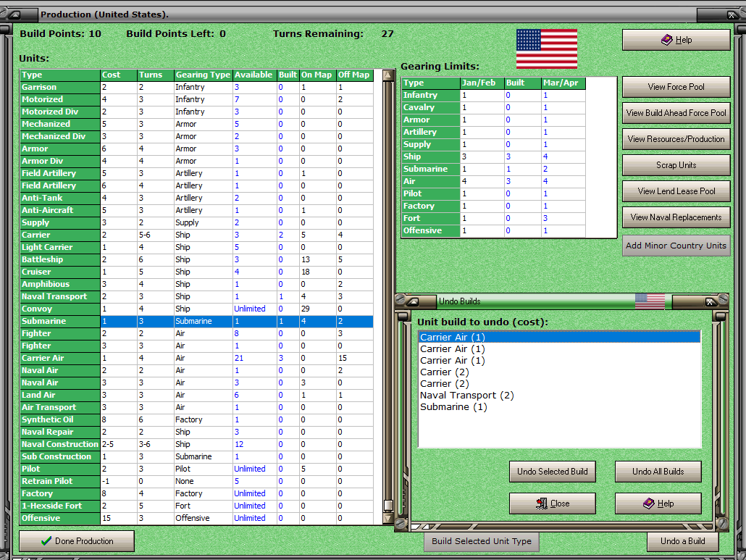Select the Sub Construction unit row
Image resolution: width=746 pixels, height=560 pixels.
[196, 456]
